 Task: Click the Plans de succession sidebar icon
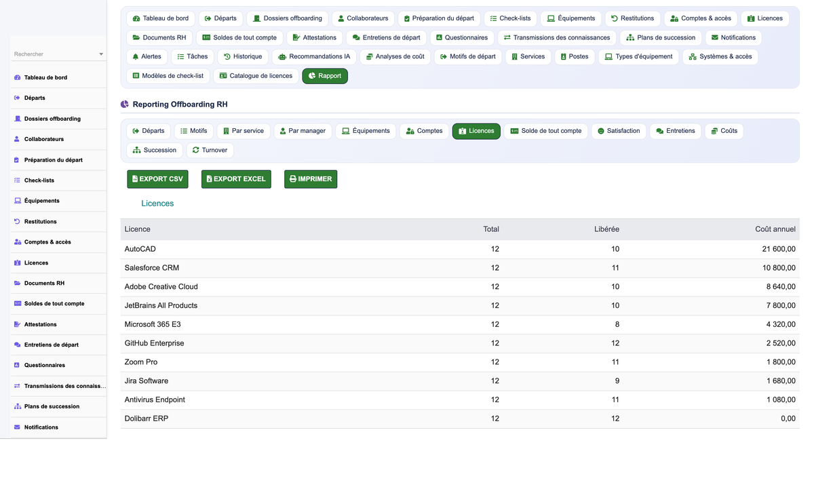[18, 406]
